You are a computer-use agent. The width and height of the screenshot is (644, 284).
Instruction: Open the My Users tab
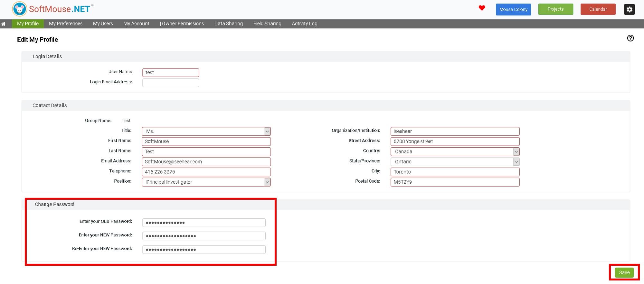tap(103, 24)
